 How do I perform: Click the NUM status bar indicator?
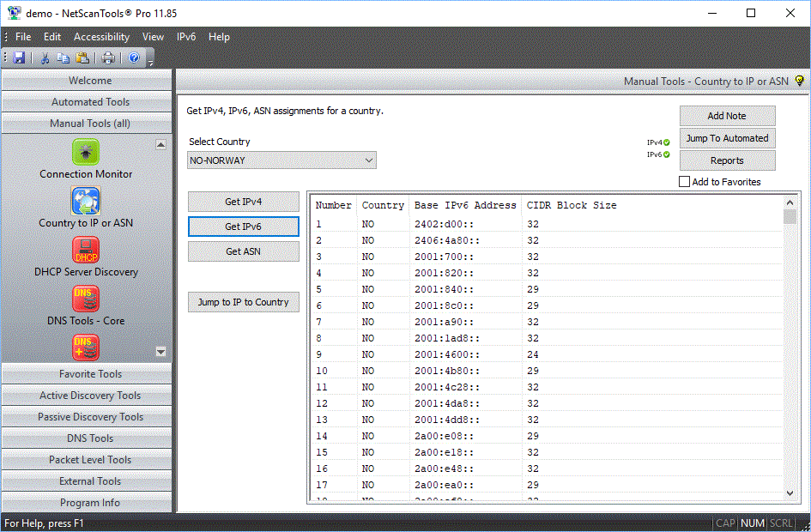tap(753, 523)
